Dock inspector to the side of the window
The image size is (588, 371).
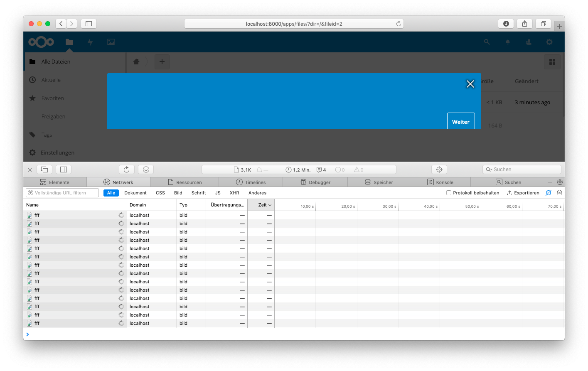coord(64,170)
